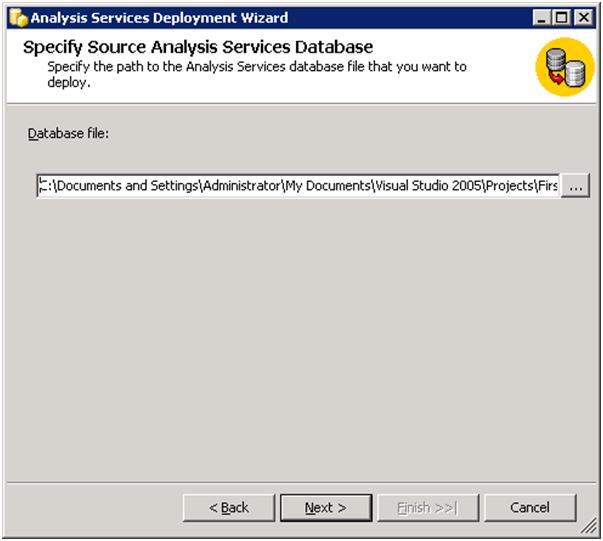Click the wizard icon in the title bar
603x541 pixels.
coord(18,18)
